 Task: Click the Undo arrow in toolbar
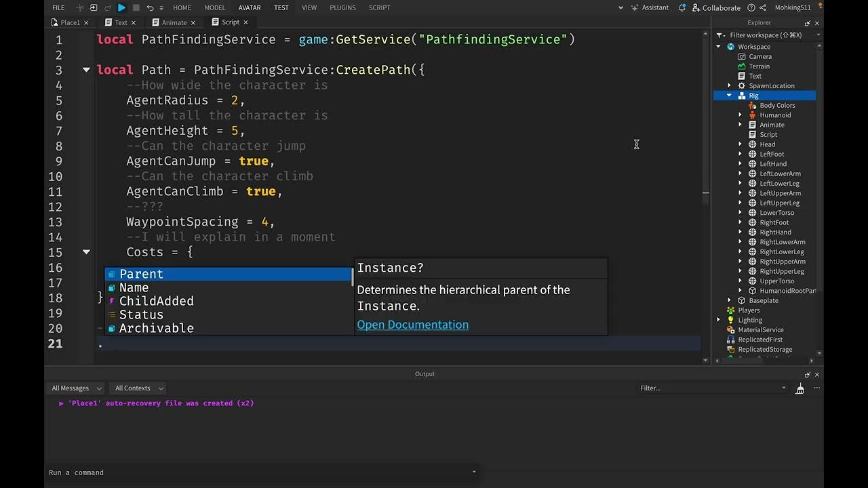[x=150, y=7]
